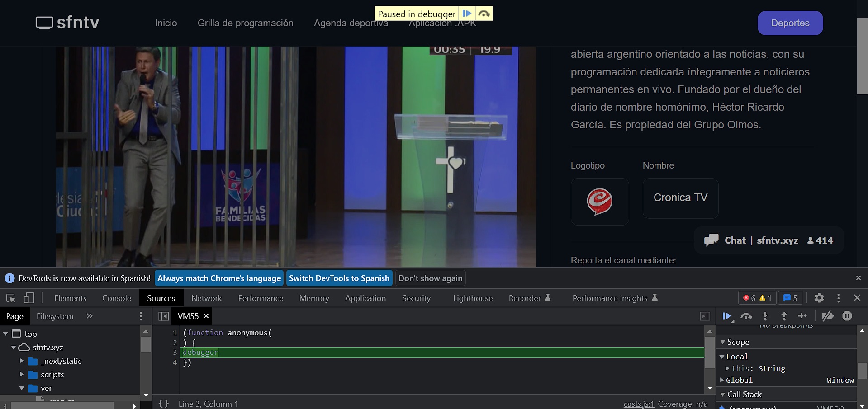The image size is (868, 409).
Task: Click the Recorder tab's flask icon
Action: (548, 297)
